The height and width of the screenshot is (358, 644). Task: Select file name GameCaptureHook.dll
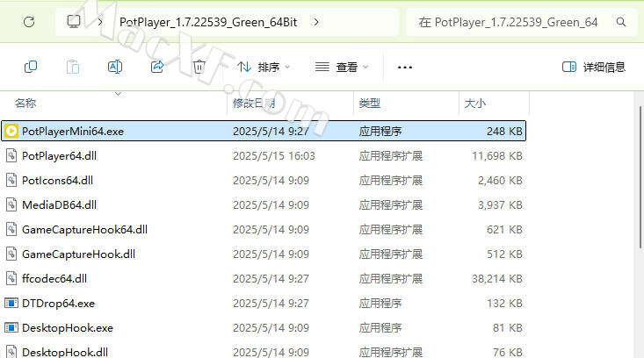(78, 254)
